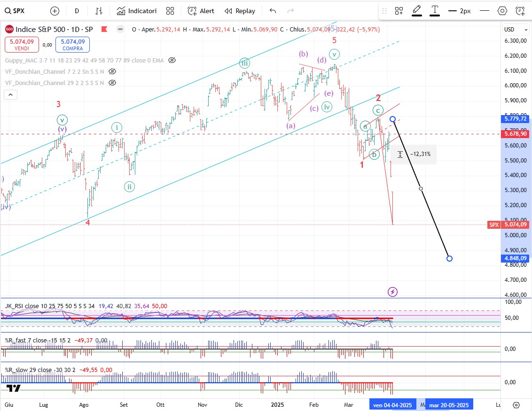Add a symbol to compare with plus icon
Viewport: 532px width, 411px height.
tap(55, 11)
